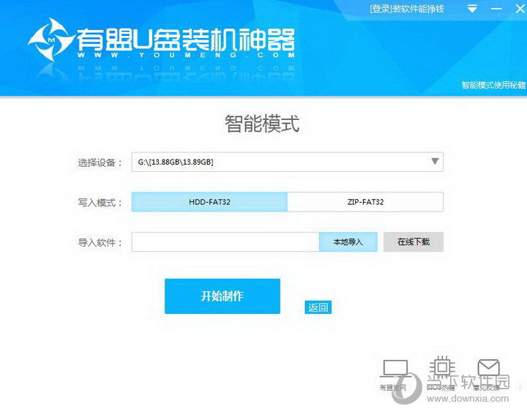Viewport: 527px width, 420px height.
Task: Click the Youmeng pinwheel logo
Action: 51,40
